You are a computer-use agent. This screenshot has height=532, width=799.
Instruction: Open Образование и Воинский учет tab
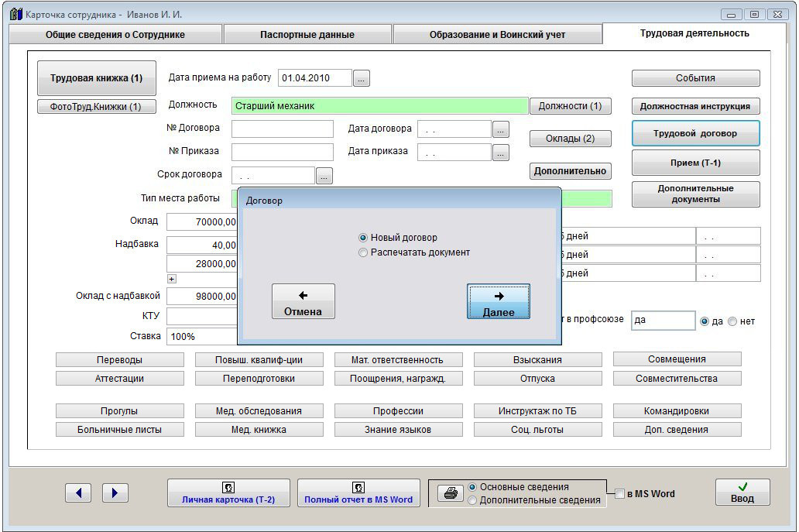pos(497,35)
